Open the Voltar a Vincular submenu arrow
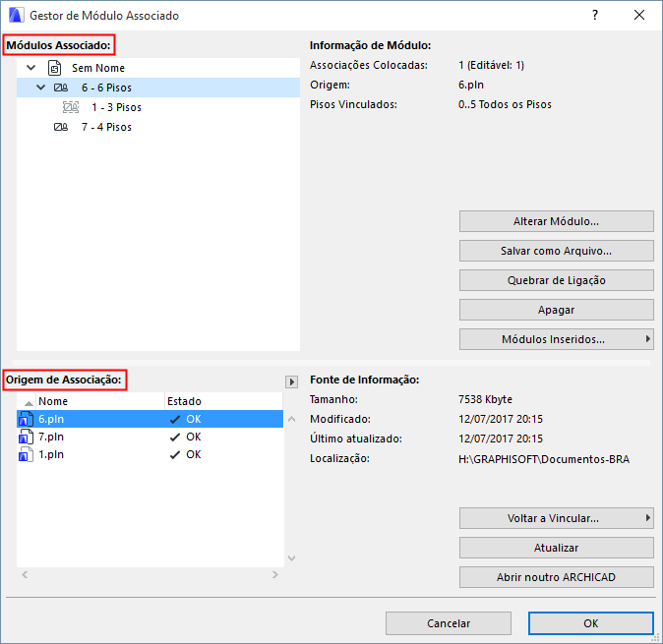 (x=648, y=517)
